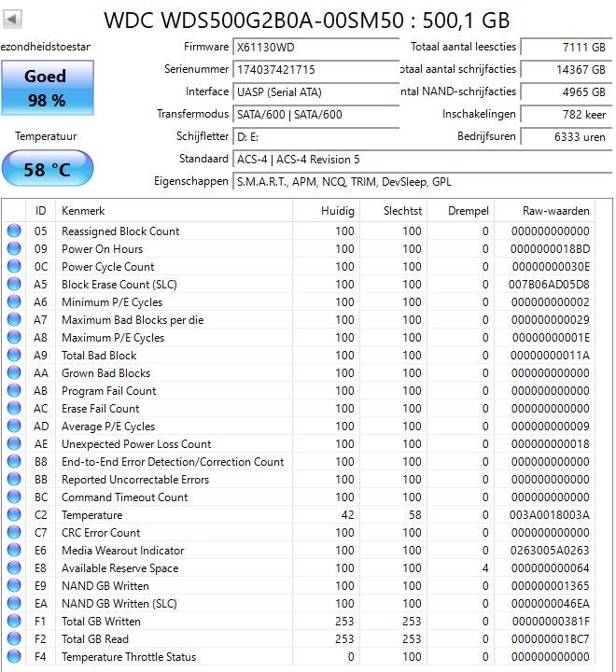Click the Raw-waarden column header
This screenshot has height=672, width=616.
pos(544,211)
